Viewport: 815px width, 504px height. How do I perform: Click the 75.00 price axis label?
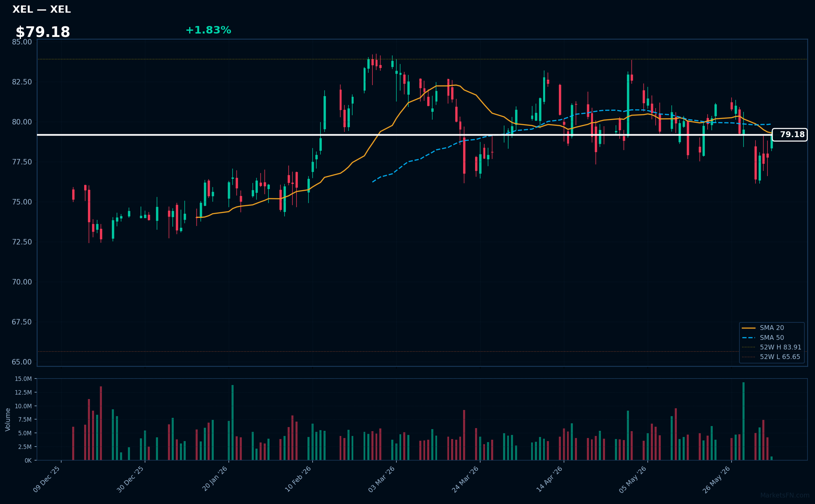coord(22,202)
